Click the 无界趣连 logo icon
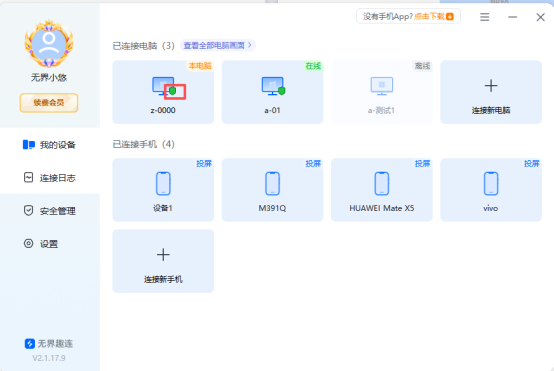The height and width of the screenshot is (371, 554). tap(30, 343)
